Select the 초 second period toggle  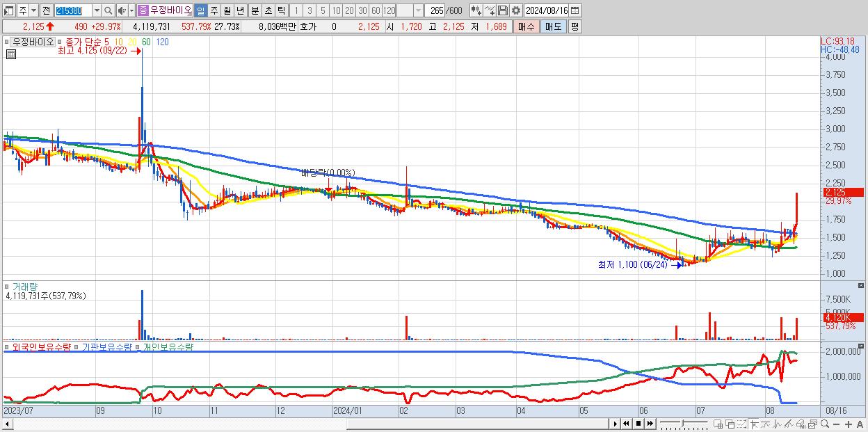coord(268,10)
